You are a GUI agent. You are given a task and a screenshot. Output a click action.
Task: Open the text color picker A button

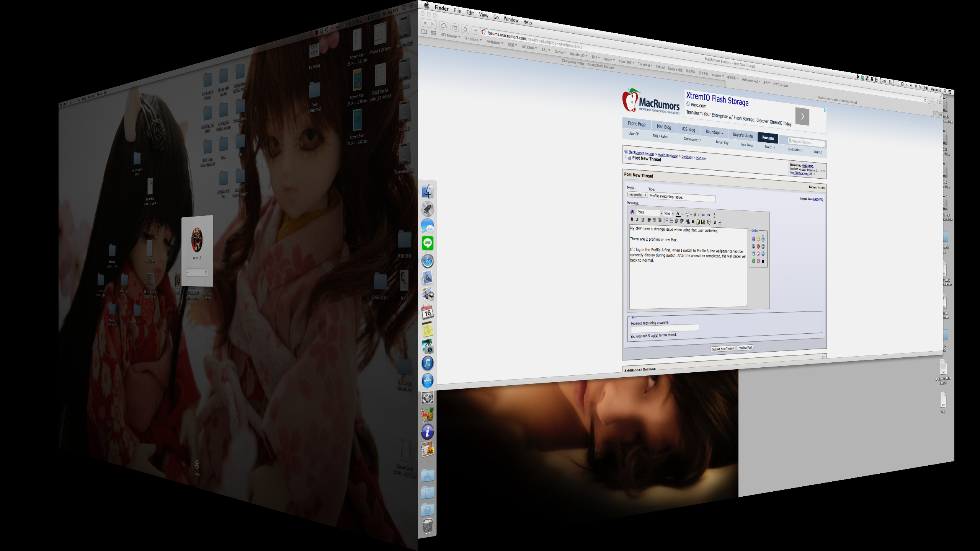pyautogui.click(x=678, y=214)
